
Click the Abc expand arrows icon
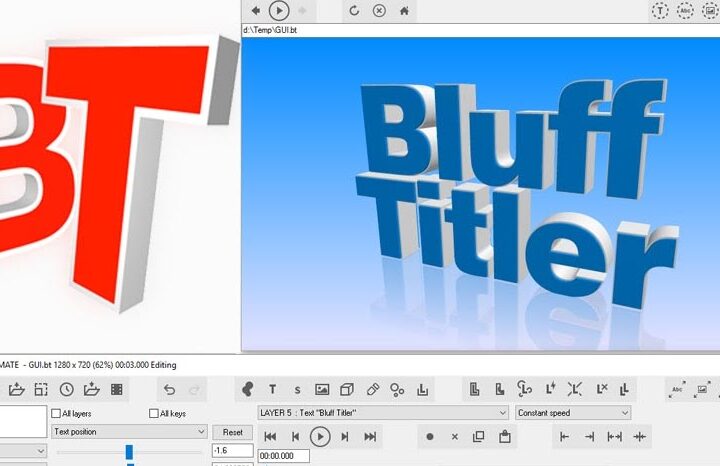coord(677,389)
